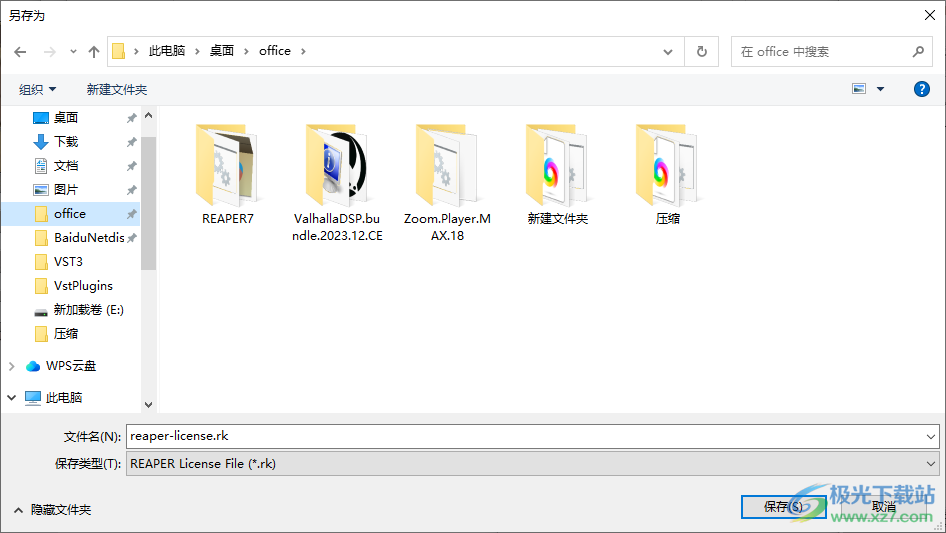The height and width of the screenshot is (533, 946).
Task: Select the 新建文件夹 folder icon
Action: coord(557,165)
